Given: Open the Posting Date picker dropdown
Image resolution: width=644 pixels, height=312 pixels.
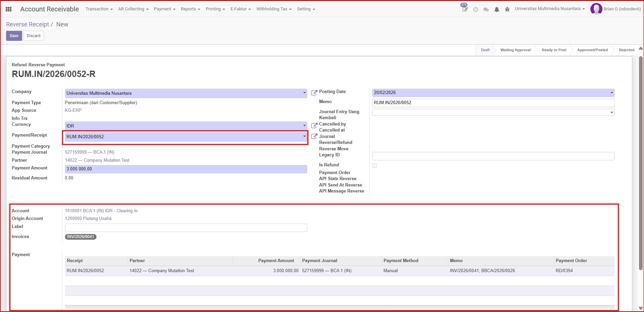Looking at the screenshot, I should click(611, 93).
